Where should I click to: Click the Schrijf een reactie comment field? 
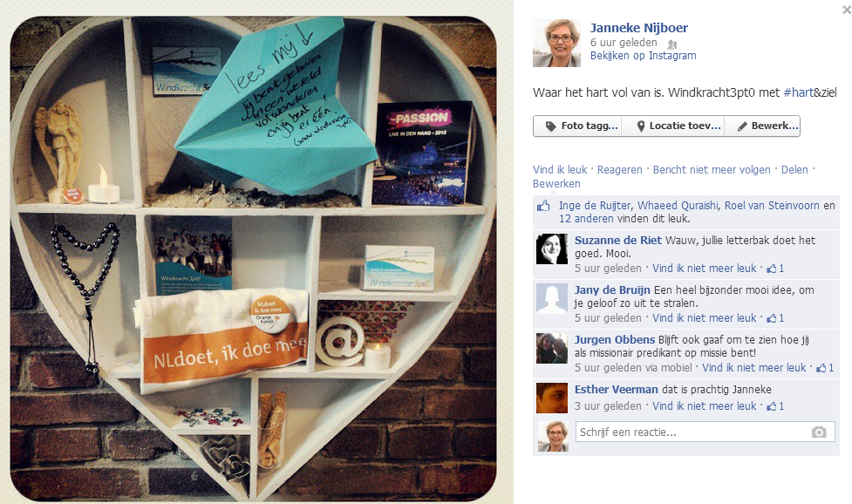[705, 432]
